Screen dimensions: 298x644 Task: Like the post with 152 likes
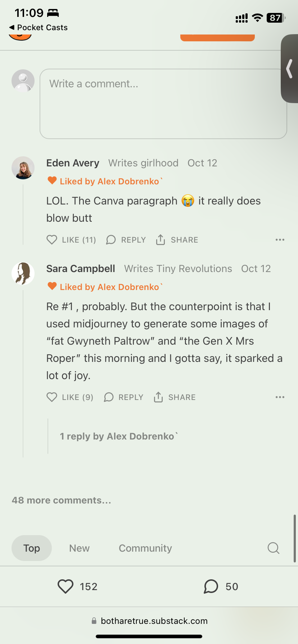66,586
